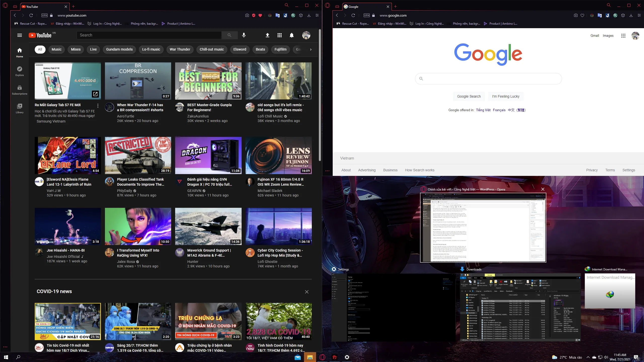Click the Google search input box

pos(488,79)
